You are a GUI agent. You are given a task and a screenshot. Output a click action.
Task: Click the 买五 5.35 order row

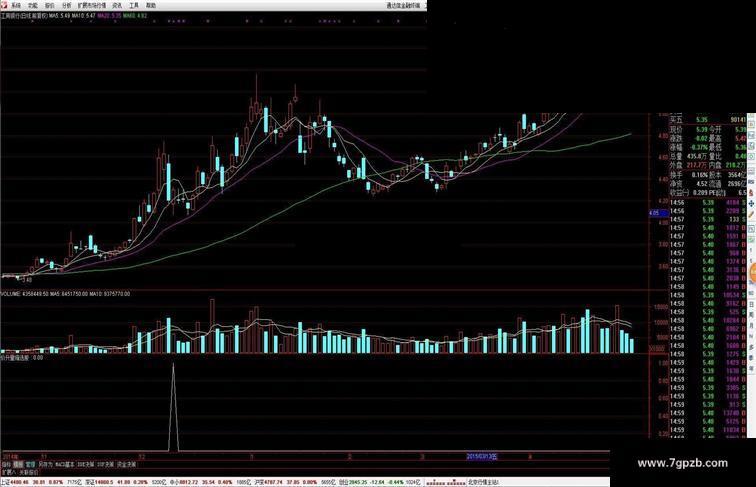(x=708, y=120)
